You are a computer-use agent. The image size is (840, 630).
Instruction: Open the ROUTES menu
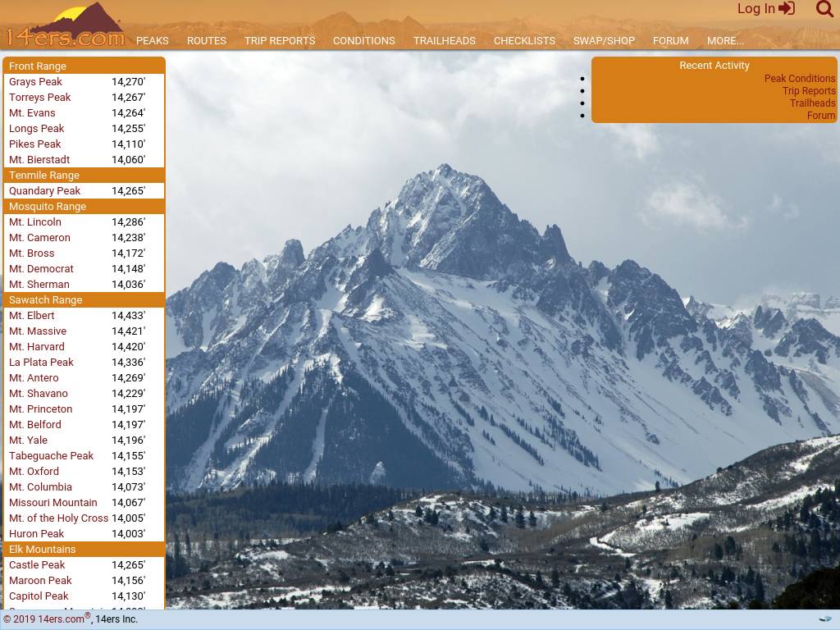pyautogui.click(x=206, y=41)
